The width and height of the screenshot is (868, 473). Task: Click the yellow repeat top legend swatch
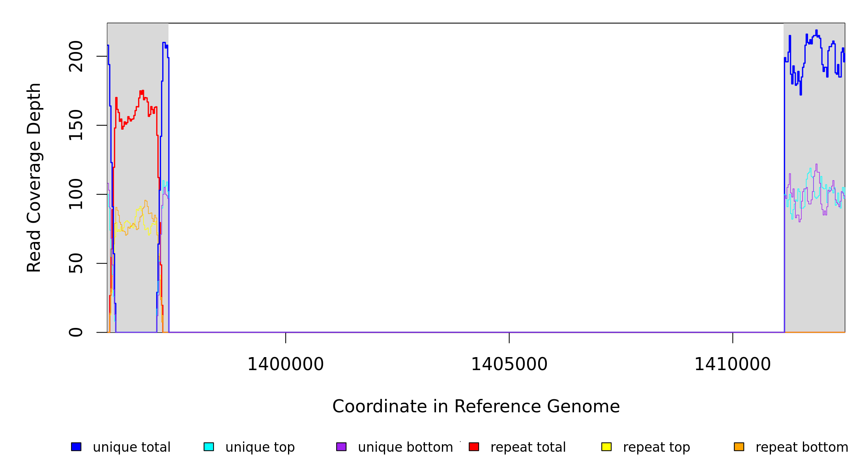[x=606, y=447]
